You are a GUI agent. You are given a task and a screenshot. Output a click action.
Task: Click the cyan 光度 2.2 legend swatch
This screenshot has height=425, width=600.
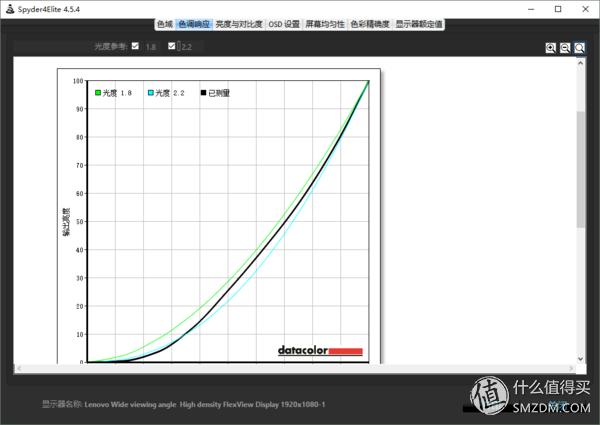pos(151,93)
